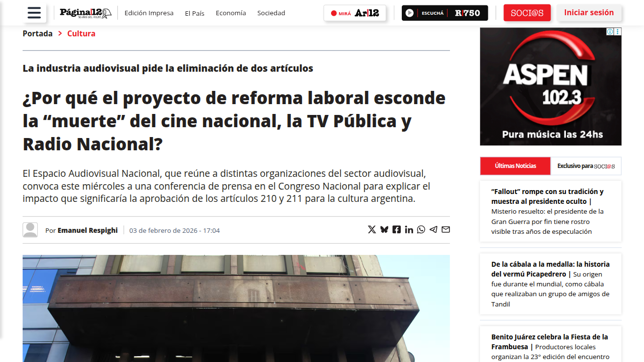Switch to the Exclusivo para Soci@s tab
This screenshot has width=644, height=362.
point(586,166)
